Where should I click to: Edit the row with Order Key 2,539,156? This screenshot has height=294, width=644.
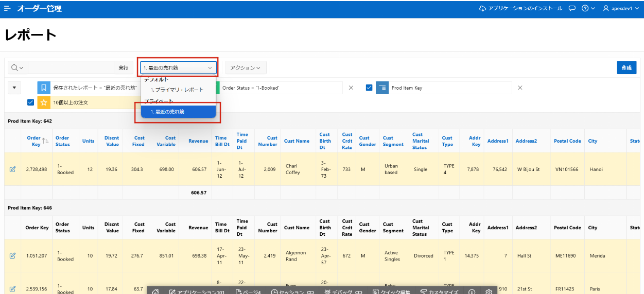point(12,289)
